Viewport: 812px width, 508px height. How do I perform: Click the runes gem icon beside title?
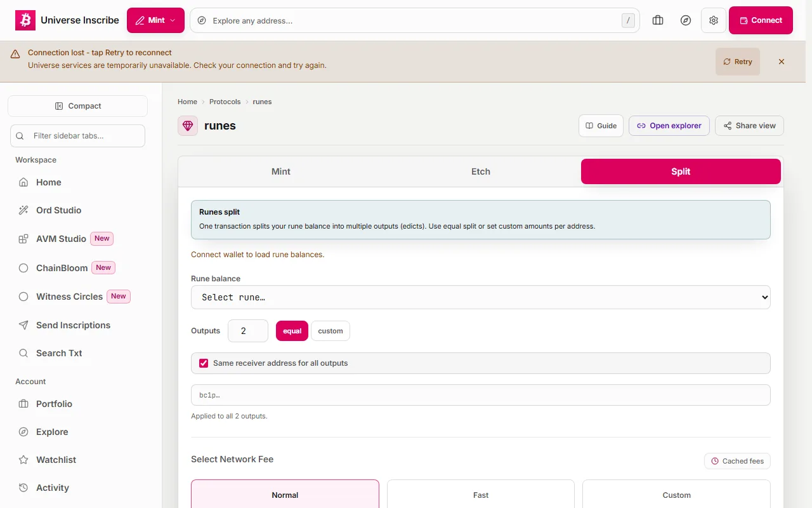[x=188, y=126]
